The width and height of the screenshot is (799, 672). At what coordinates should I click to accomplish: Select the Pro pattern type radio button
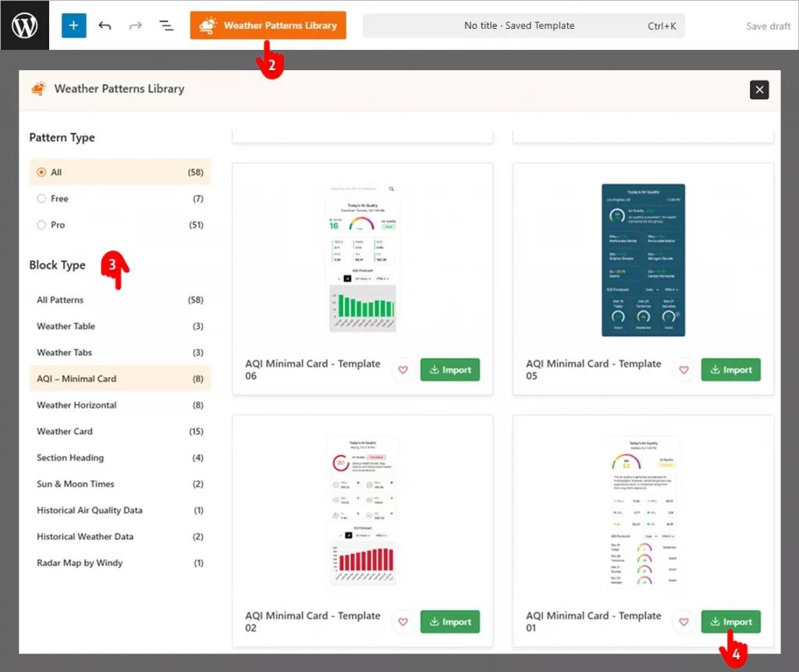pyautogui.click(x=41, y=225)
